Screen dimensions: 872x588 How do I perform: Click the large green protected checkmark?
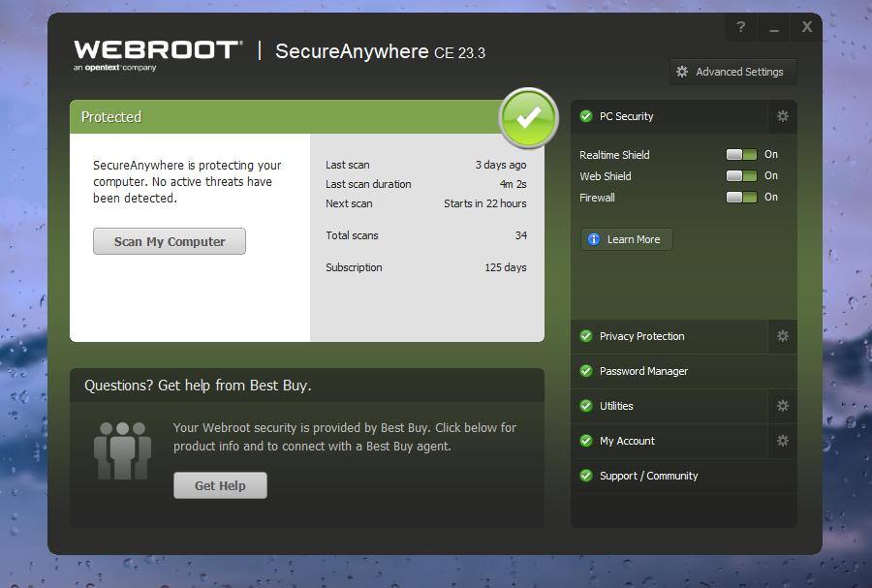[x=528, y=118]
